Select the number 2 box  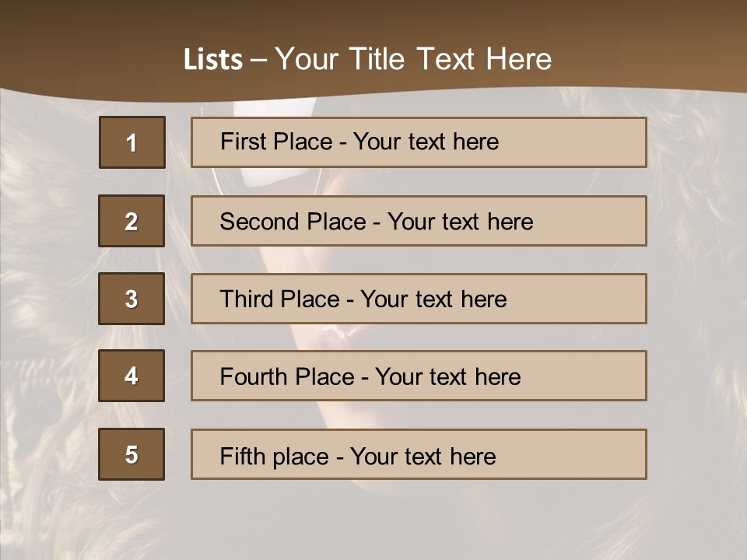pyautogui.click(x=132, y=221)
